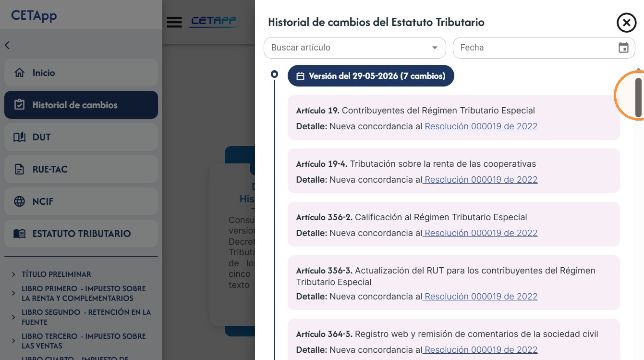644x360 pixels.
Task: Click 'Artículo 19.' Contribuyentes del Régimen text
Action: (x=415, y=111)
